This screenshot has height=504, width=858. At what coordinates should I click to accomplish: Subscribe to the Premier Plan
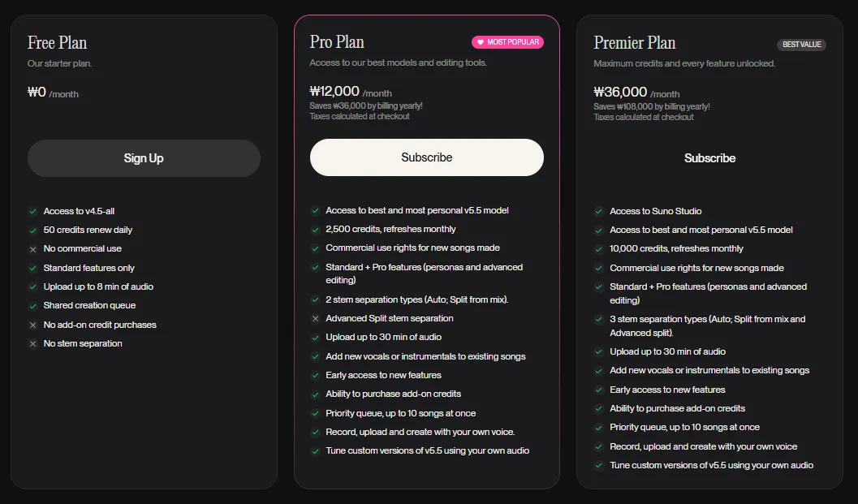[x=709, y=158]
